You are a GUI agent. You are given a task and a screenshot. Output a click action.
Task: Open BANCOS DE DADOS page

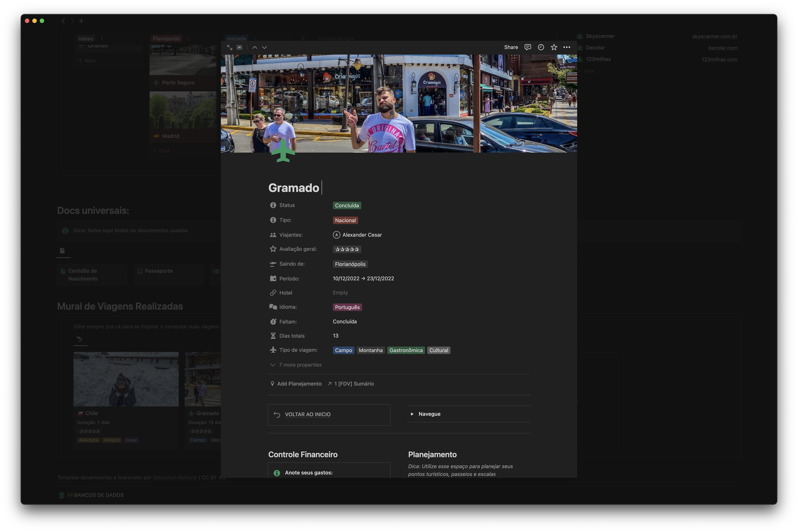(x=98, y=495)
